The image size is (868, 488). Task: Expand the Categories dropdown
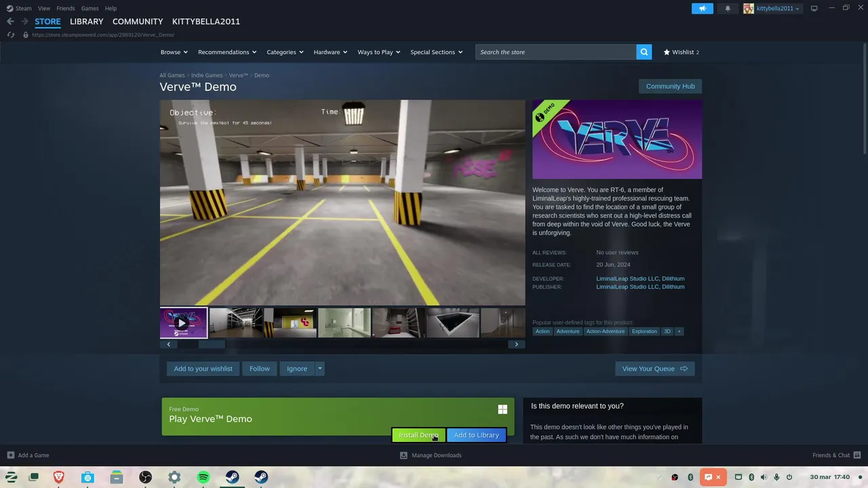285,52
